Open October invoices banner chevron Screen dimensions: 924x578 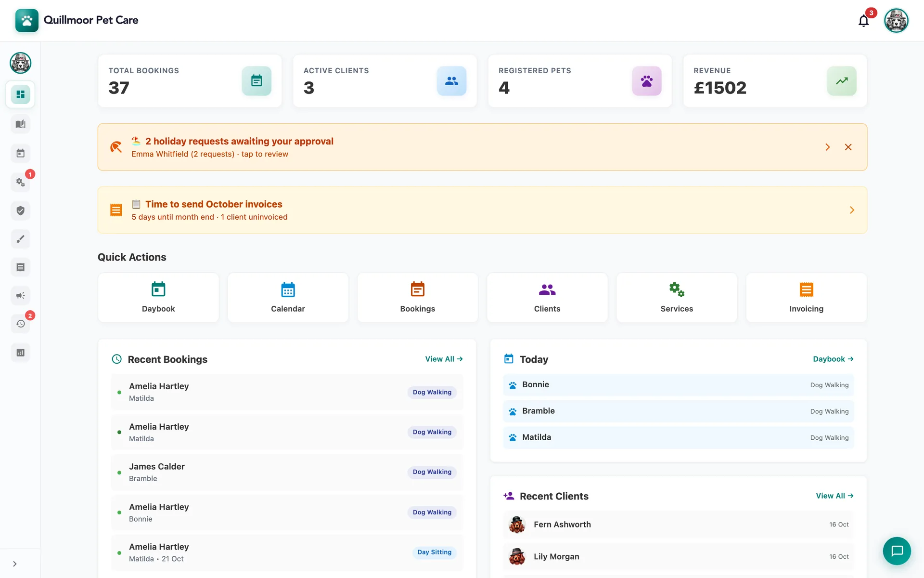point(852,210)
